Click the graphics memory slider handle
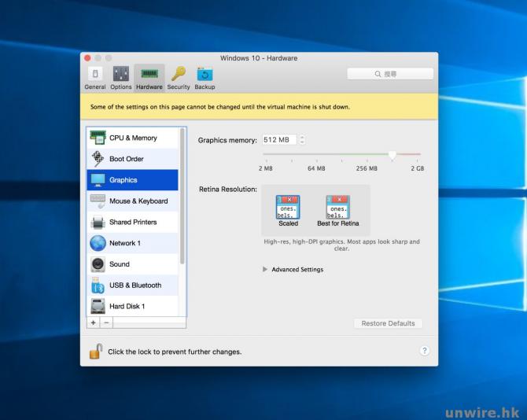The image size is (527, 420). (392, 155)
